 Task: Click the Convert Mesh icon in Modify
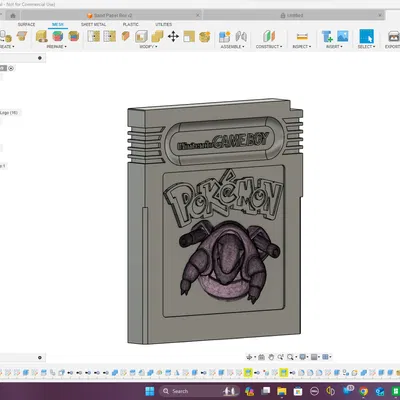205,36
